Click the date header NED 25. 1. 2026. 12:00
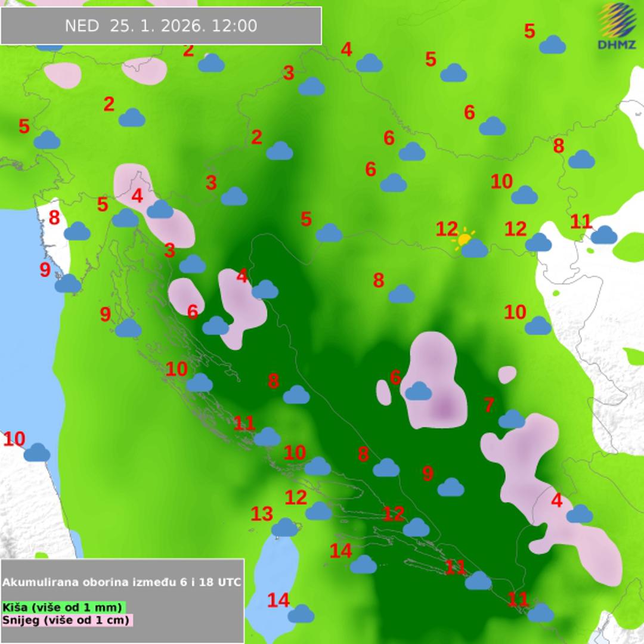The height and width of the screenshot is (644, 644). pyautogui.click(x=161, y=26)
